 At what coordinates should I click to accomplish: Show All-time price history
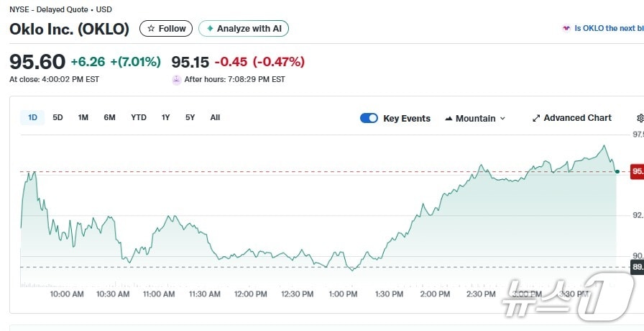(x=215, y=117)
